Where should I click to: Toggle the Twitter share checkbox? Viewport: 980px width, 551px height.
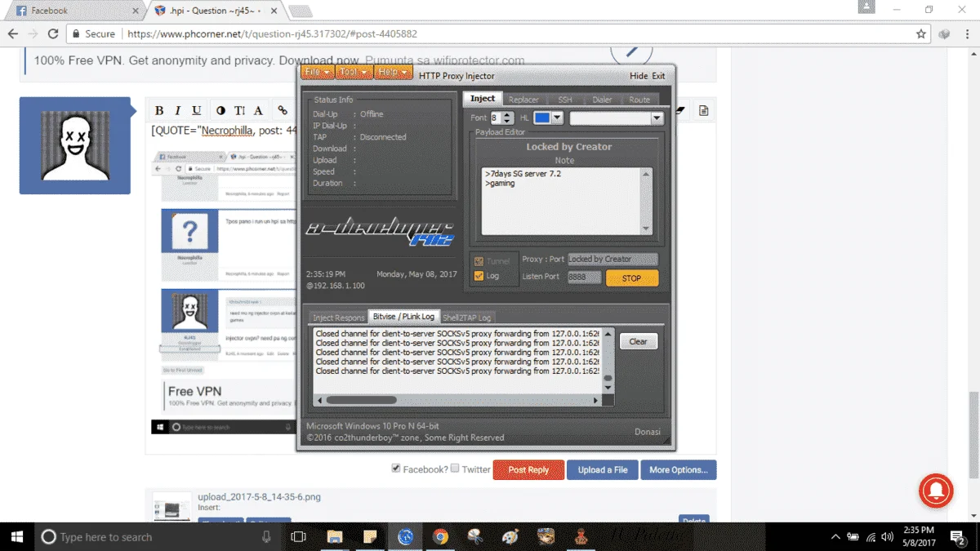pyautogui.click(x=455, y=469)
